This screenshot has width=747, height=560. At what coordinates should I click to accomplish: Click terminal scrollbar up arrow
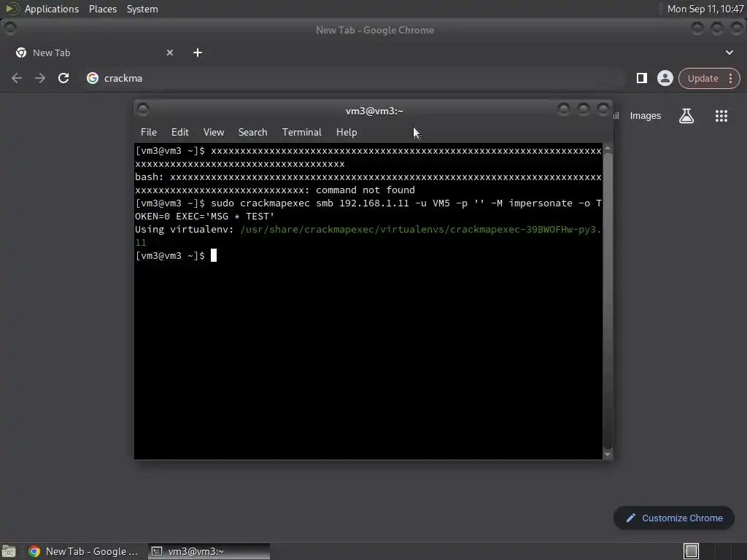(608, 149)
